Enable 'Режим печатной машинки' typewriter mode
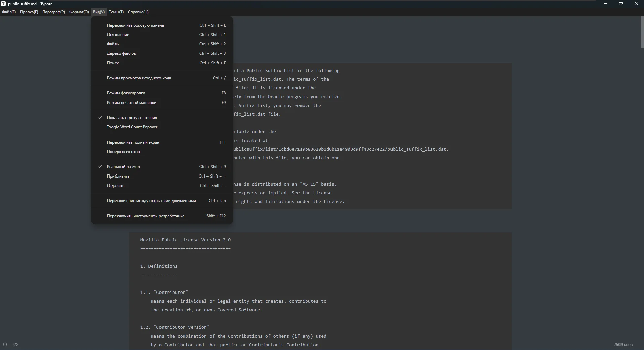 (132, 103)
